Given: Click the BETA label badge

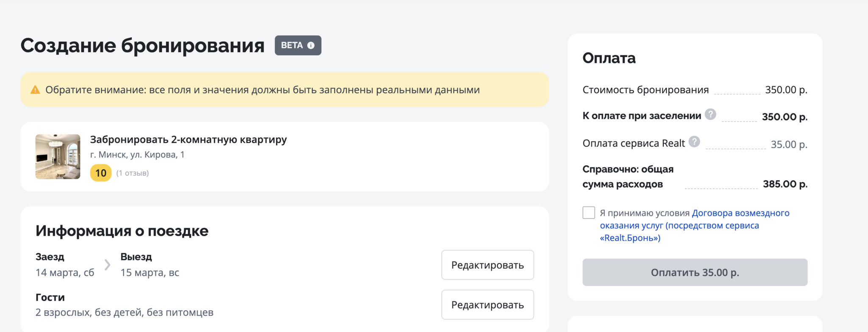Looking at the screenshot, I should (x=292, y=45).
